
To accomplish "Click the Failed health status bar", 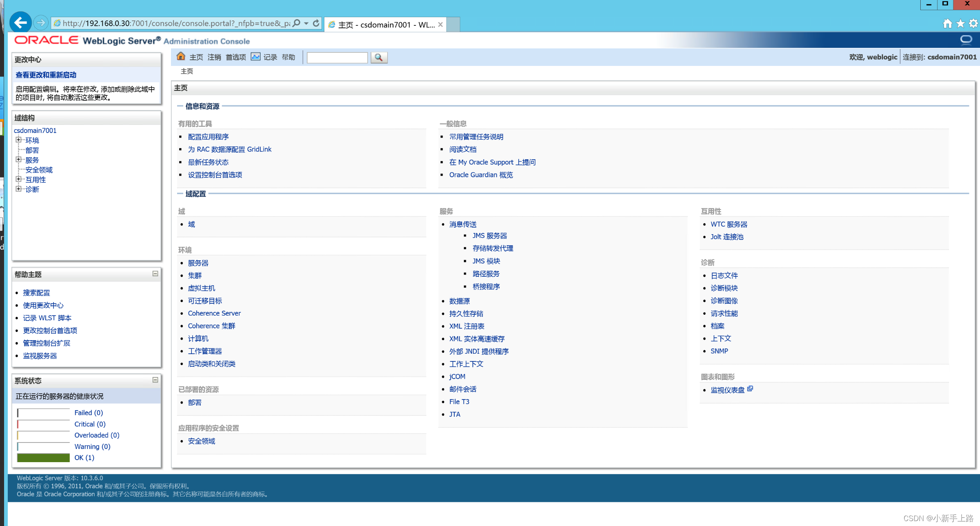I will [x=43, y=413].
